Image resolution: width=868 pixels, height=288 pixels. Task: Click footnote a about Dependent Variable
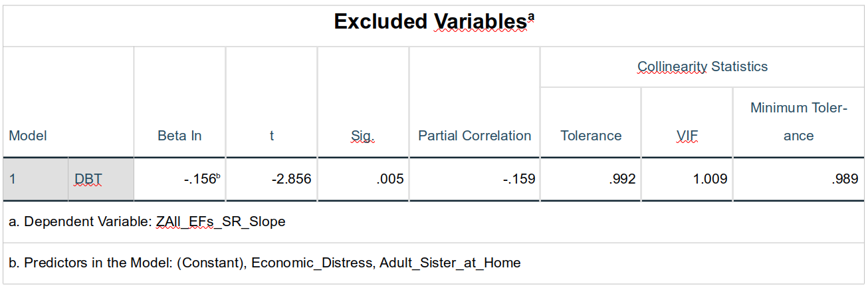coord(147,221)
